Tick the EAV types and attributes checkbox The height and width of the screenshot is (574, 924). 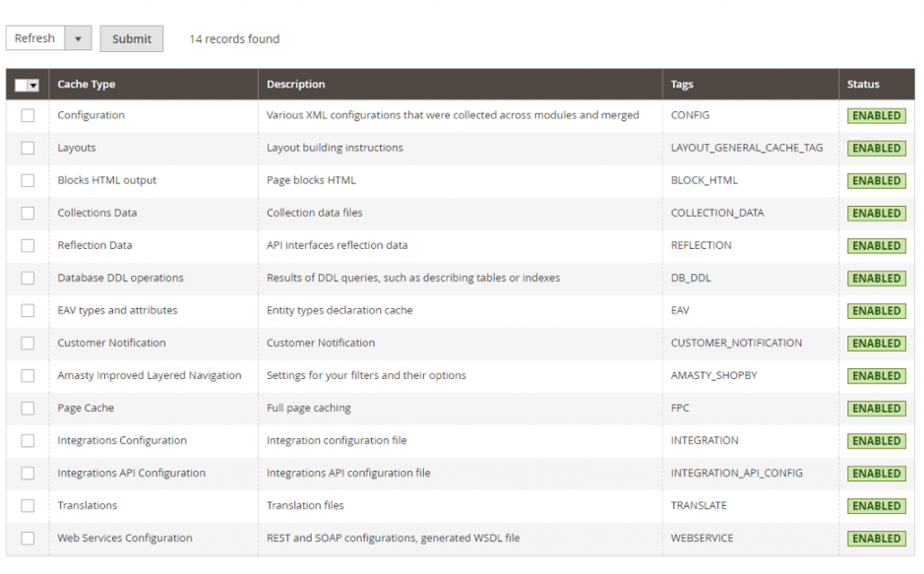pos(28,310)
